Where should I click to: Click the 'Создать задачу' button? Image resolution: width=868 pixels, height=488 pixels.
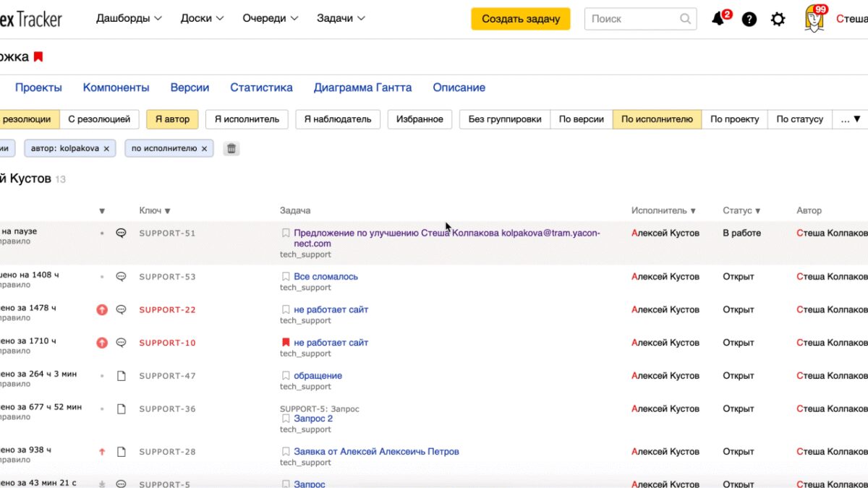coord(521,19)
